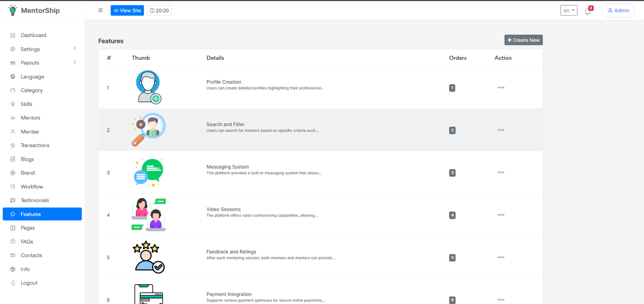Go to Mentors in the sidebar

31,118
